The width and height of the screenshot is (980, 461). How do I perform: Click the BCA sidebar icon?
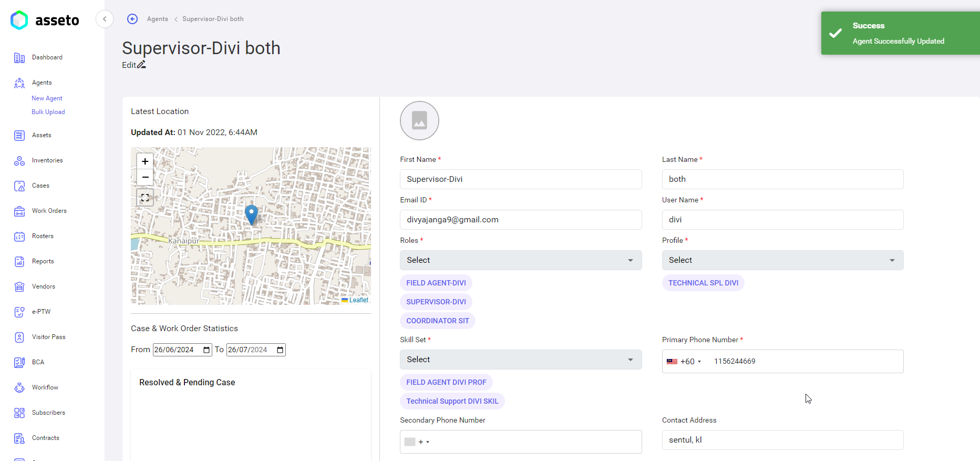coord(19,363)
